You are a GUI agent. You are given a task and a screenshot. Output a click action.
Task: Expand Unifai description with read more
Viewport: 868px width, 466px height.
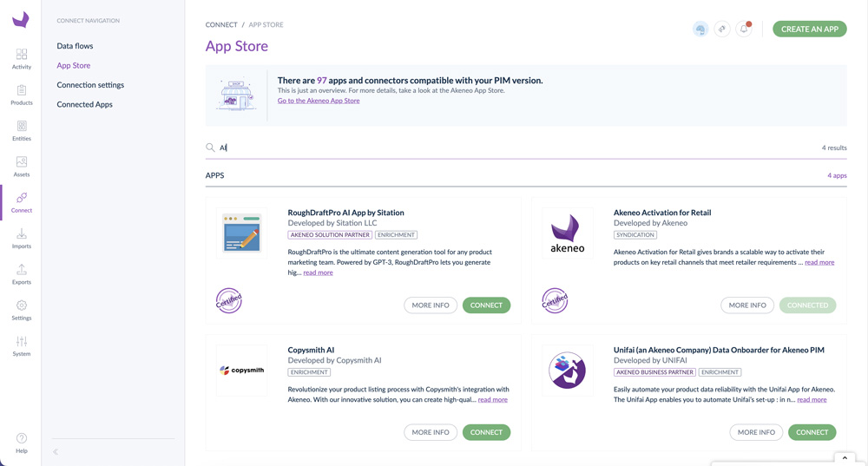(x=812, y=399)
